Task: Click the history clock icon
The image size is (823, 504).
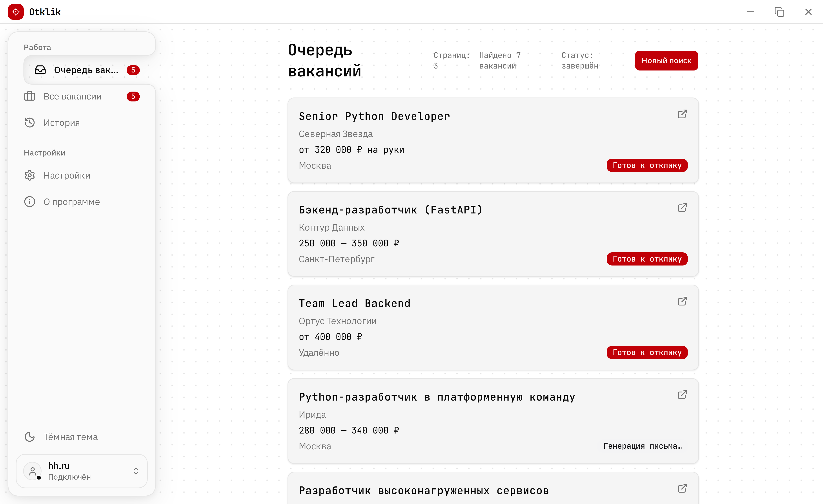Action: tap(30, 123)
